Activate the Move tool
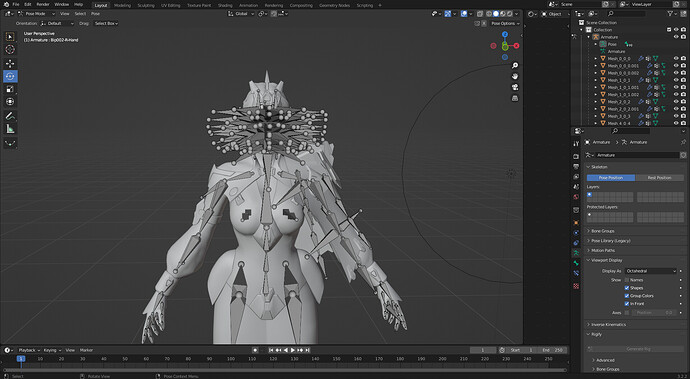690x379 pixels. (10, 63)
